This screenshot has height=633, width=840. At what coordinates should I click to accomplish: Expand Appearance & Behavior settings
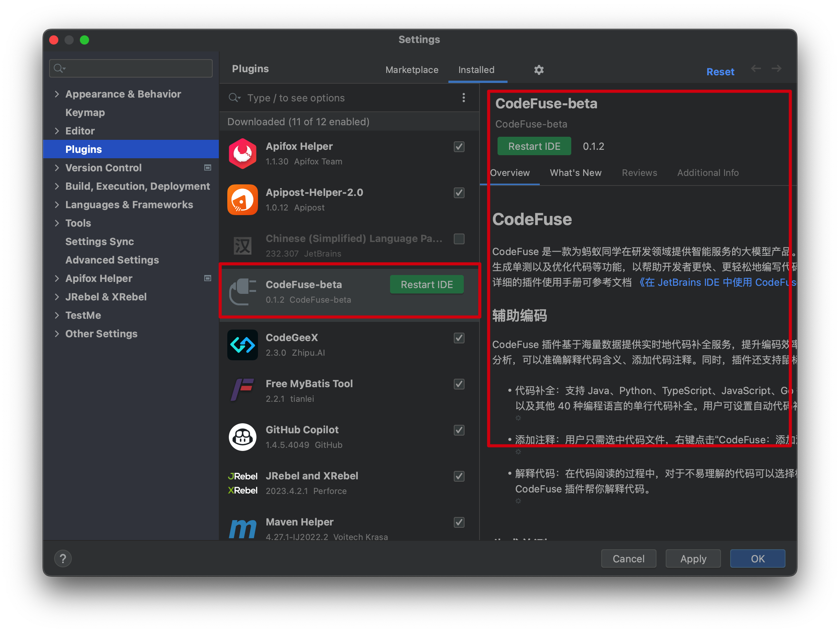(x=57, y=94)
